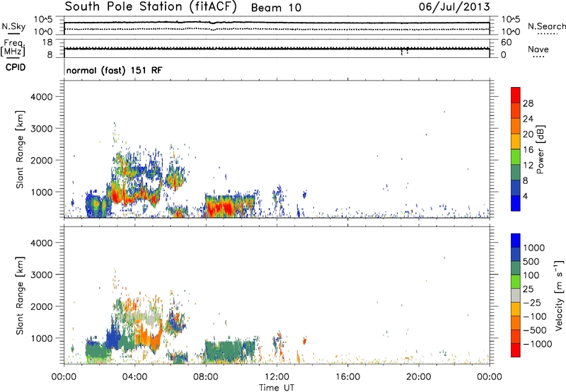Select the "Freq. [MHz]" axis label
This screenshot has width=566, height=392.
coord(13,48)
